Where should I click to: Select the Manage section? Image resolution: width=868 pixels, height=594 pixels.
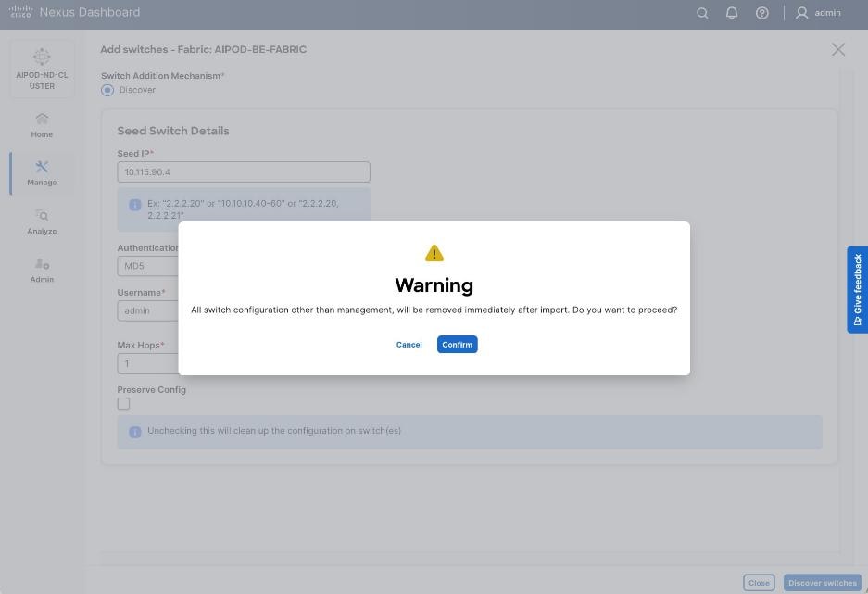pyautogui.click(x=41, y=173)
